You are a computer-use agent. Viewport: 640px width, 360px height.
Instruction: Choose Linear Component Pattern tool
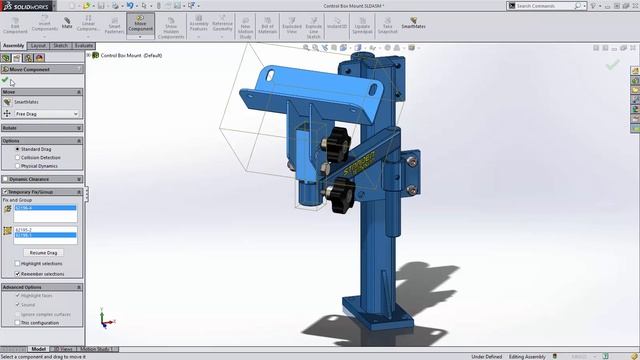[88, 24]
